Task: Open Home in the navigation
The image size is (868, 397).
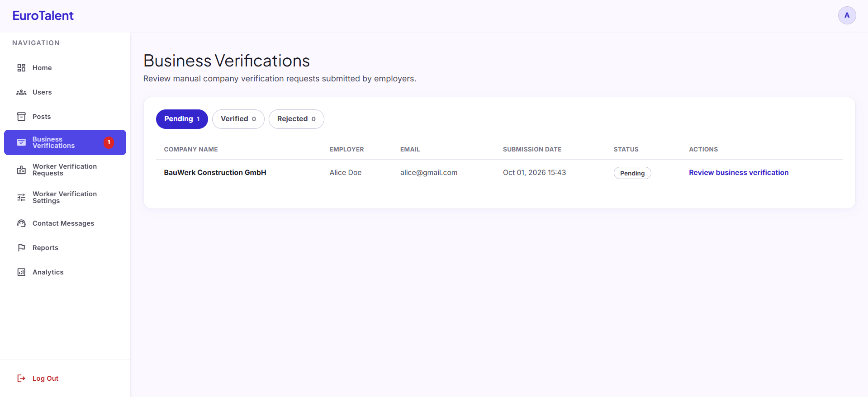Action: tap(65, 68)
